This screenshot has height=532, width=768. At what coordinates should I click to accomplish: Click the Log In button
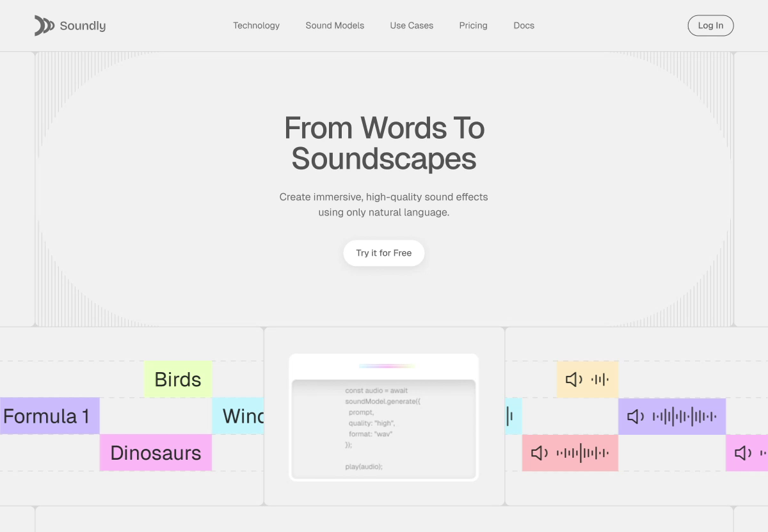710,26
